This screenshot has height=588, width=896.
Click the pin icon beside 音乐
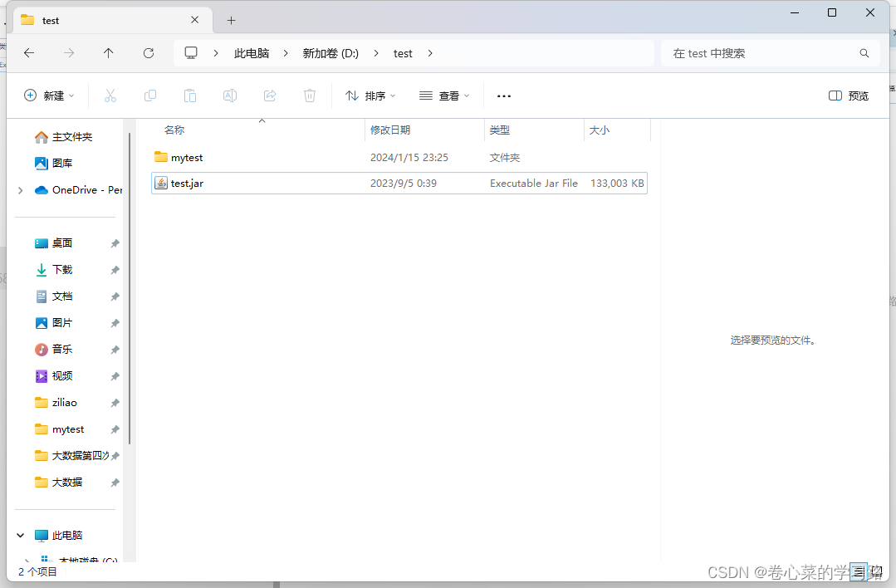[115, 350]
